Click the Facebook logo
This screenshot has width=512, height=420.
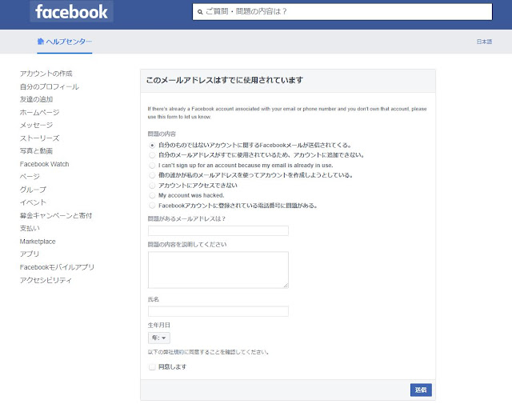(71, 12)
